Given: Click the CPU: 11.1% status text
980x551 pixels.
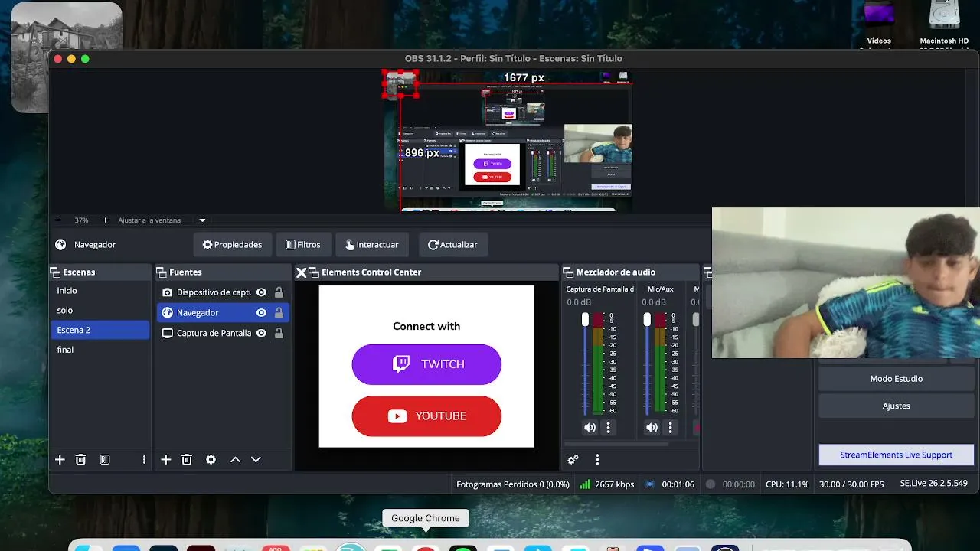Looking at the screenshot, I should point(787,484).
